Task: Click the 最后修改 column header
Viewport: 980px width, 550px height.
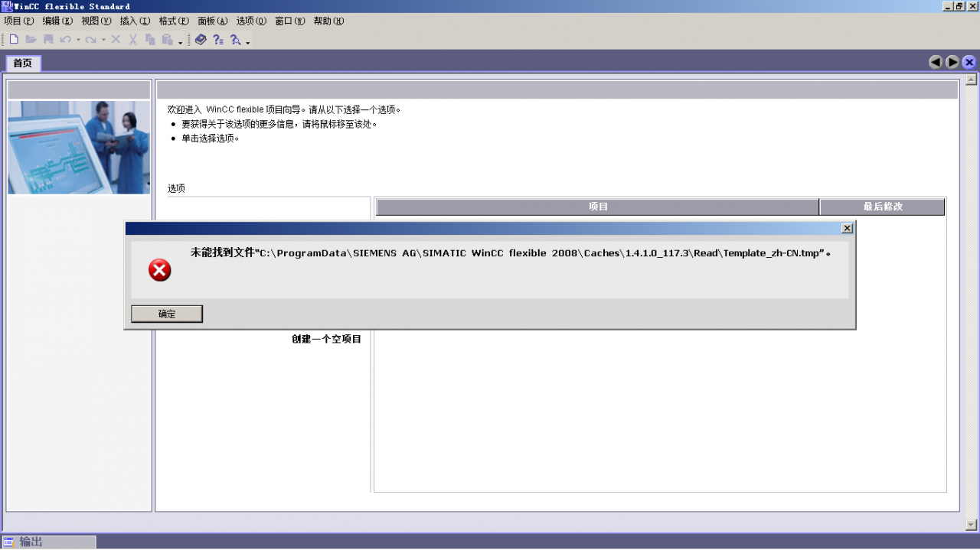Action: (883, 207)
